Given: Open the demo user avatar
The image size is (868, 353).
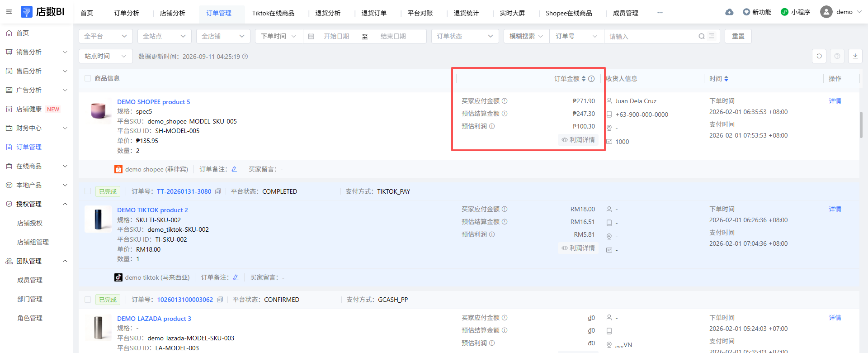Looking at the screenshot, I should [x=826, y=12].
